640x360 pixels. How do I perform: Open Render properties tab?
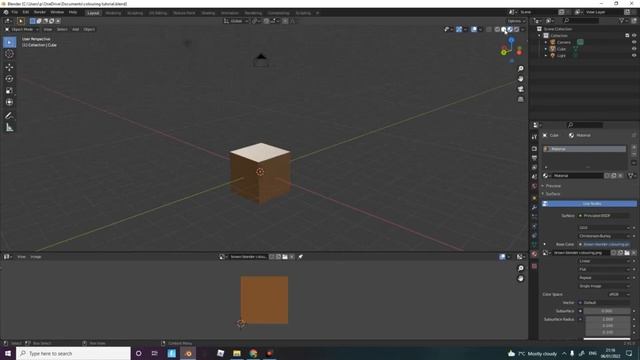click(x=534, y=149)
